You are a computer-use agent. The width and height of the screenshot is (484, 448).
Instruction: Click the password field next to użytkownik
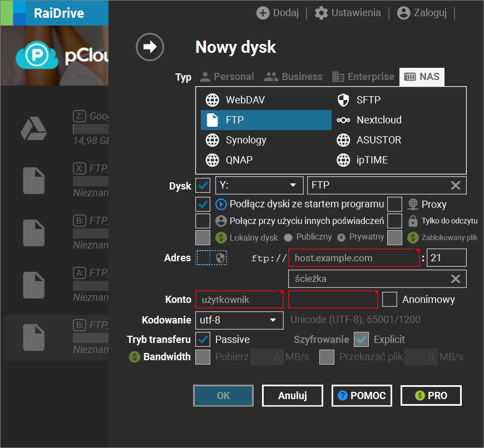(333, 300)
